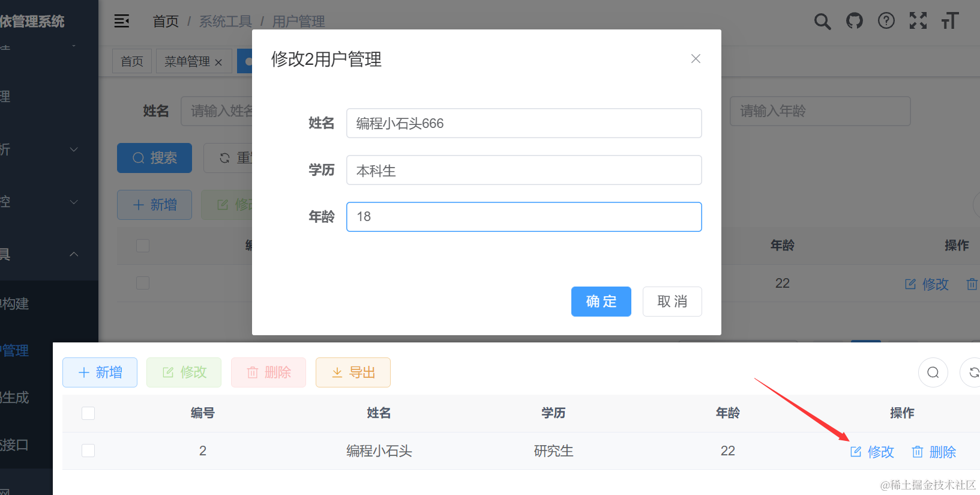
Task: Toggle checkbox in dimmed table header
Action: coord(143,246)
